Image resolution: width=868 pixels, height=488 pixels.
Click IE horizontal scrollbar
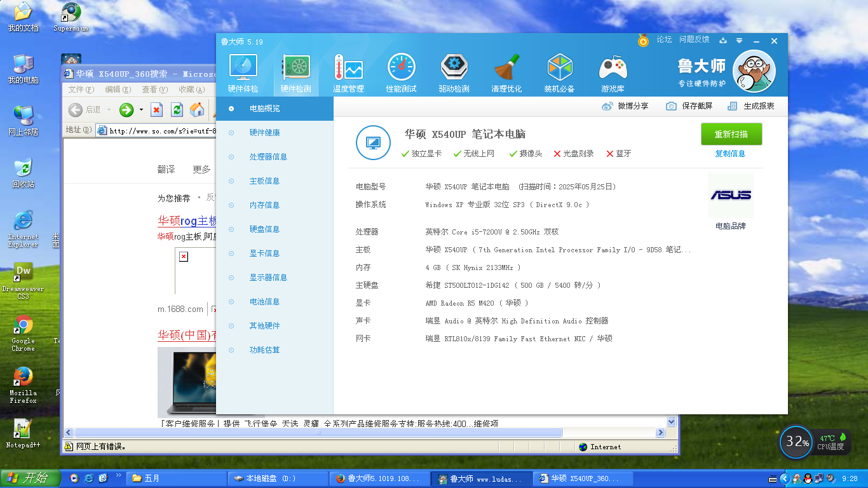(318, 433)
